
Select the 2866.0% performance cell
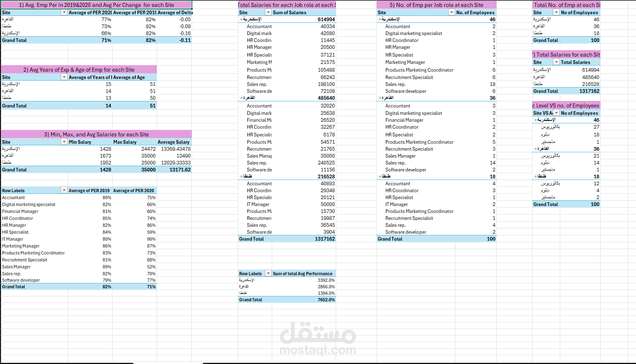pos(304,287)
